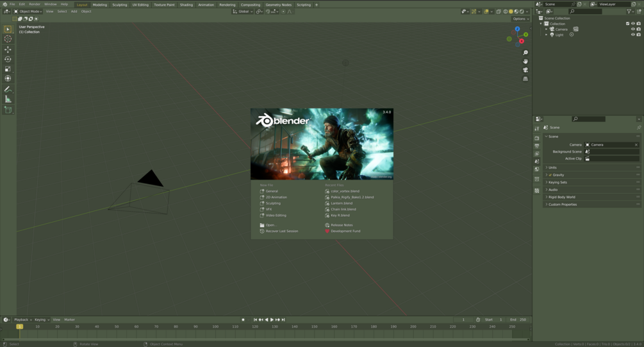Select the Add Cube tool
The width and height of the screenshot is (644, 347).
coord(8,110)
